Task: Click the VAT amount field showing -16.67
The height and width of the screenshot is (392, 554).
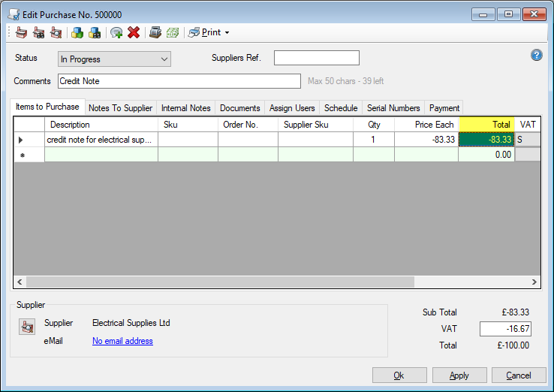Action: tap(506, 329)
